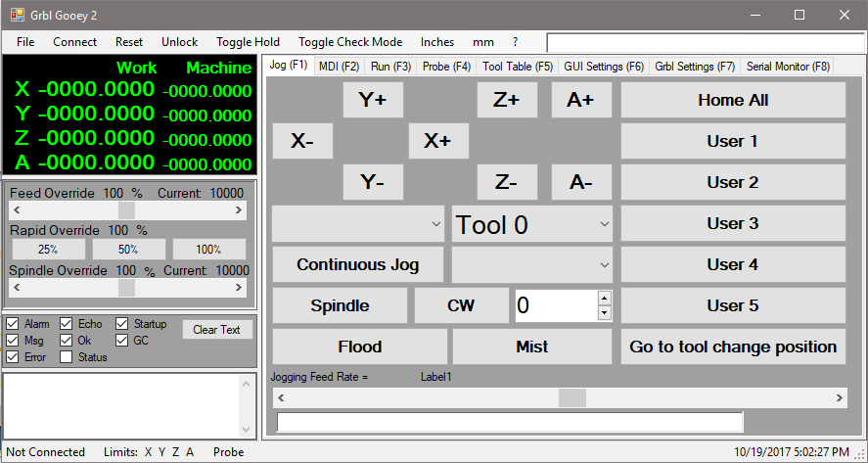Viewport: 868px width, 463px height.
Task: Decrease spindle speed with down arrow
Action: tap(605, 313)
